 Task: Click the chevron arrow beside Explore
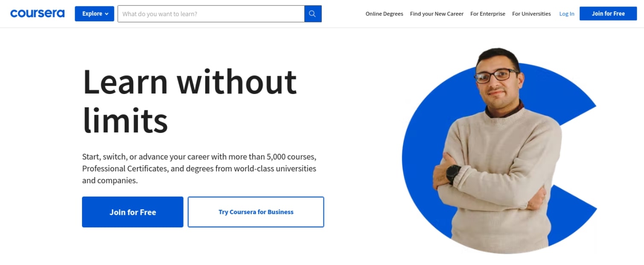coord(107,14)
